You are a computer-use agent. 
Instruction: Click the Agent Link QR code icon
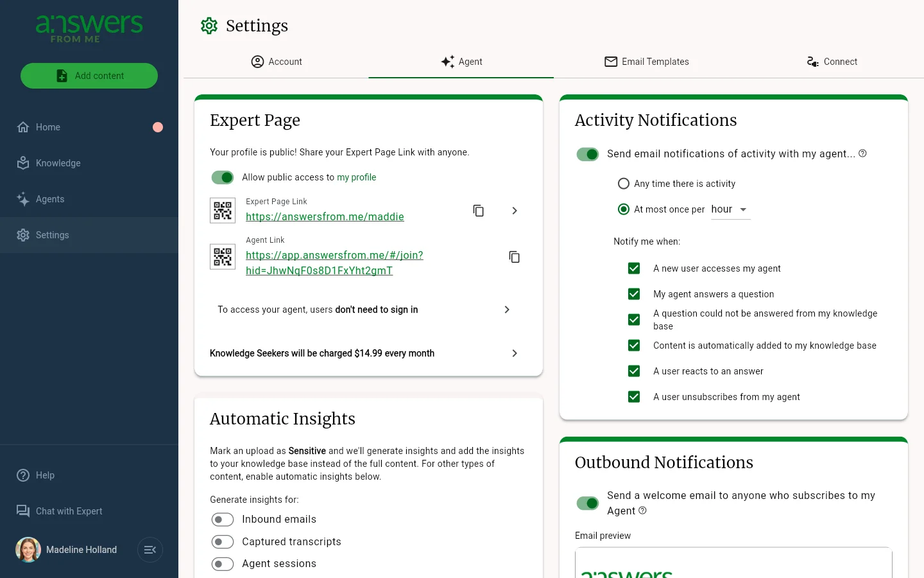[223, 257]
